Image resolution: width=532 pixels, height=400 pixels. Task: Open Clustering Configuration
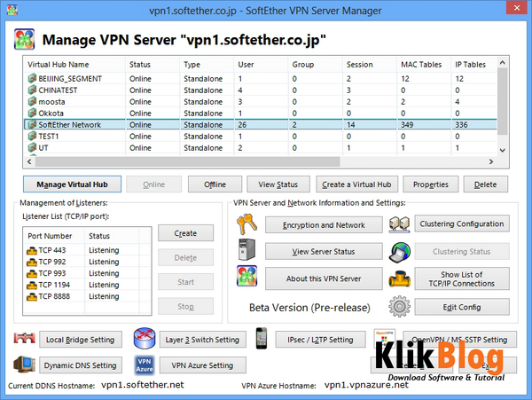(462, 224)
